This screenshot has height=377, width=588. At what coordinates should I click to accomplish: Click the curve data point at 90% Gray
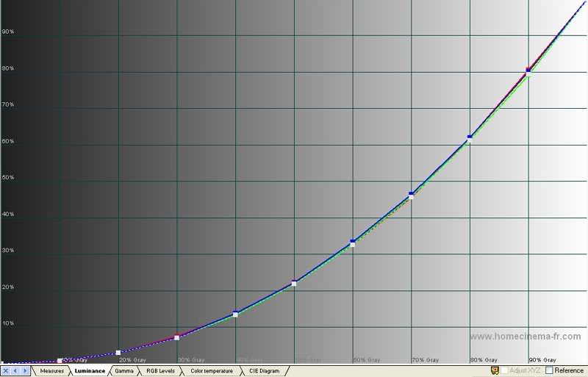click(528, 71)
